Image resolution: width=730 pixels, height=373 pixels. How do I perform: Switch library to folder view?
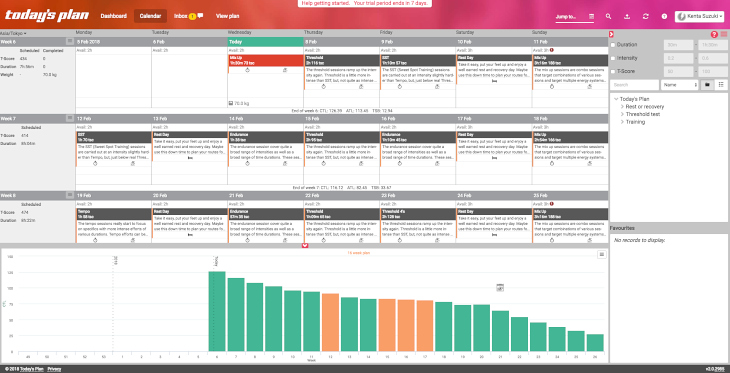pyautogui.click(x=708, y=85)
